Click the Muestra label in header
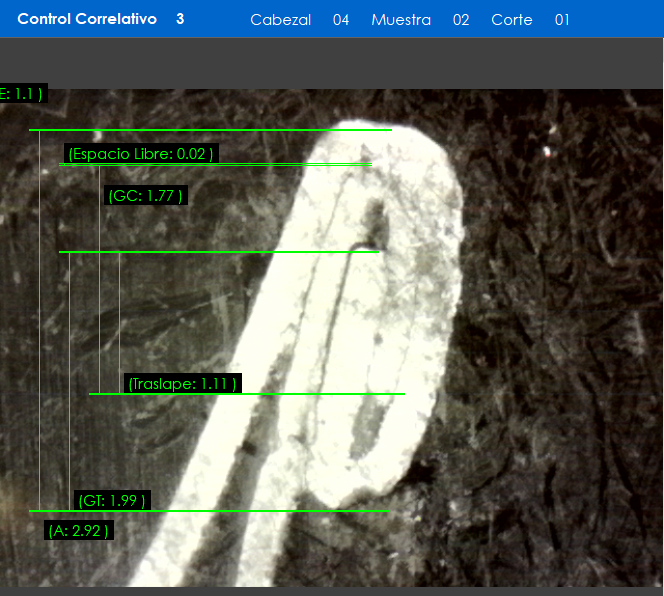This screenshot has height=596, width=664. [401, 20]
